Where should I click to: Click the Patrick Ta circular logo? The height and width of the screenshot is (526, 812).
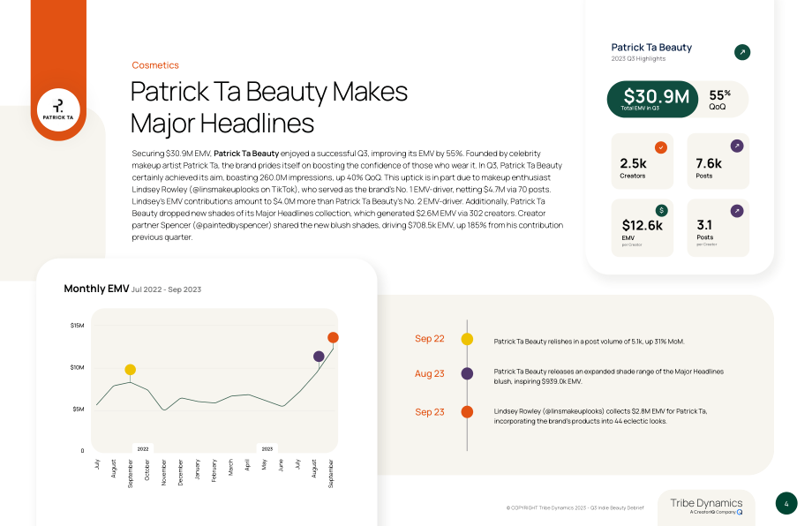[58, 109]
